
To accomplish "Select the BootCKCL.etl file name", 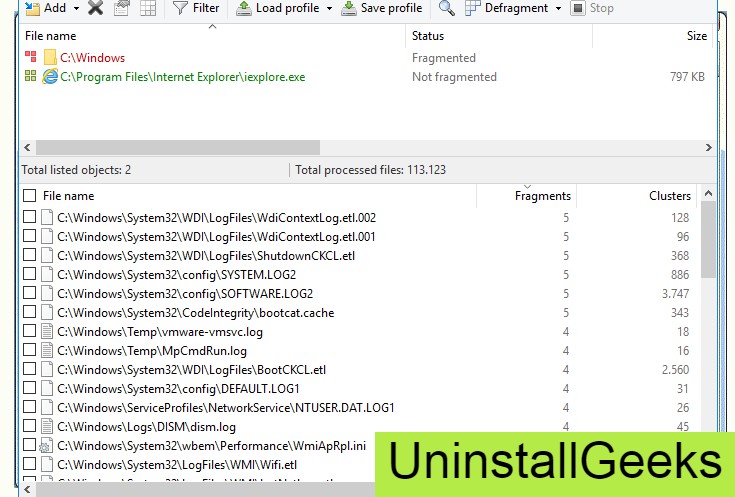I will pyautogui.click(x=191, y=369).
